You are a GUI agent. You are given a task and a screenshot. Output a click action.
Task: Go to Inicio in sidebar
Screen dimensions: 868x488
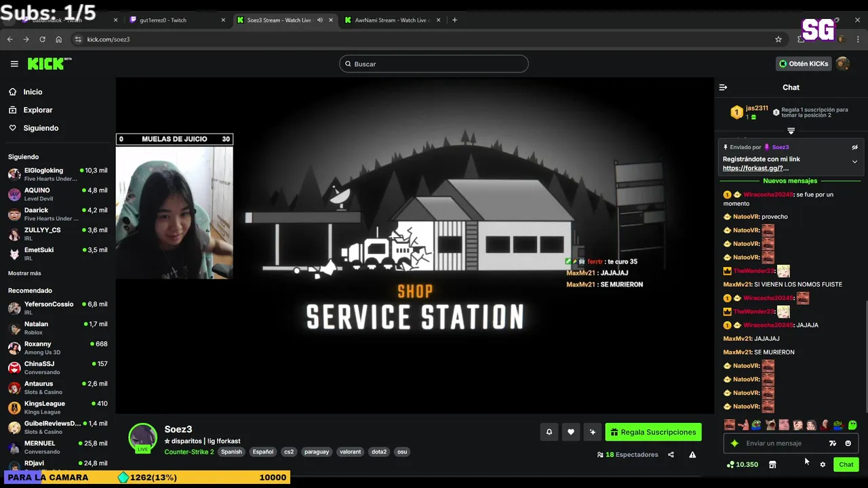click(x=33, y=91)
